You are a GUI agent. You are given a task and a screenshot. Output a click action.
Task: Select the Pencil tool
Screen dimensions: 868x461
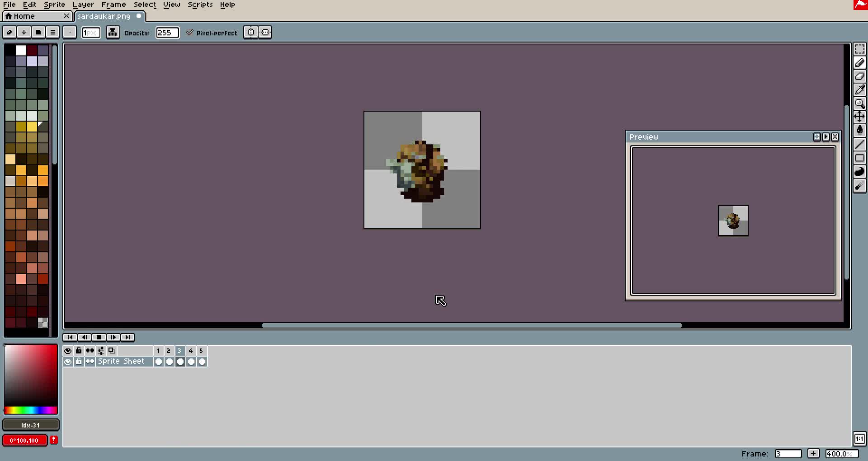(860, 63)
